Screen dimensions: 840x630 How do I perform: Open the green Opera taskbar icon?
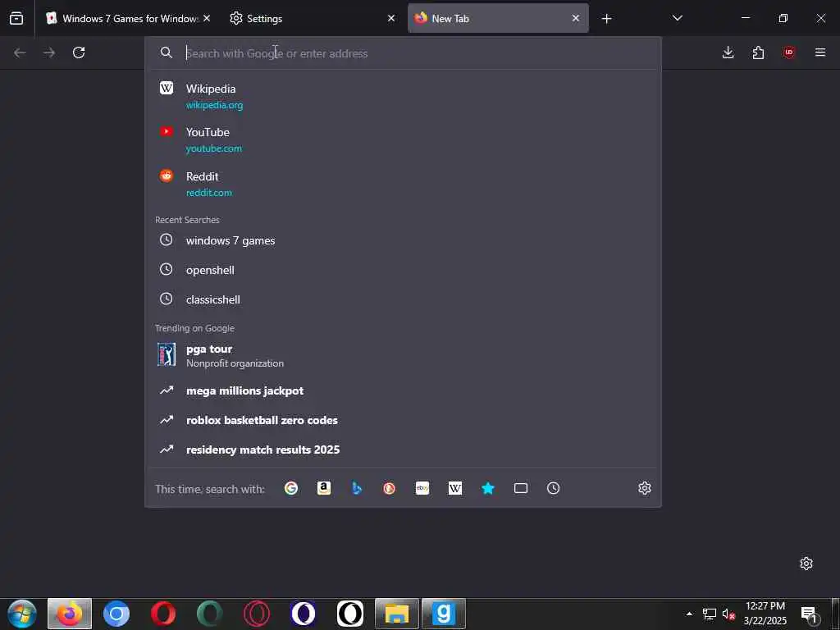pyautogui.click(x=209, y=614)
